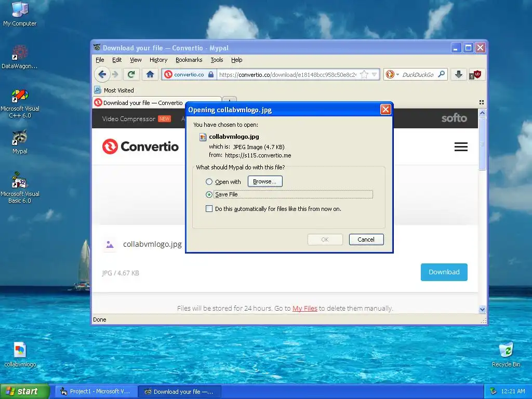This screenshot has width=532, height=399.
Task: Go to the Home page icon
Action: 150,74
